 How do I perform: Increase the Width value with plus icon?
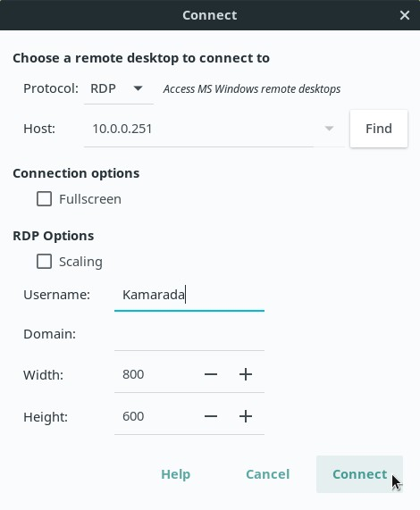(x=246, y=374)
